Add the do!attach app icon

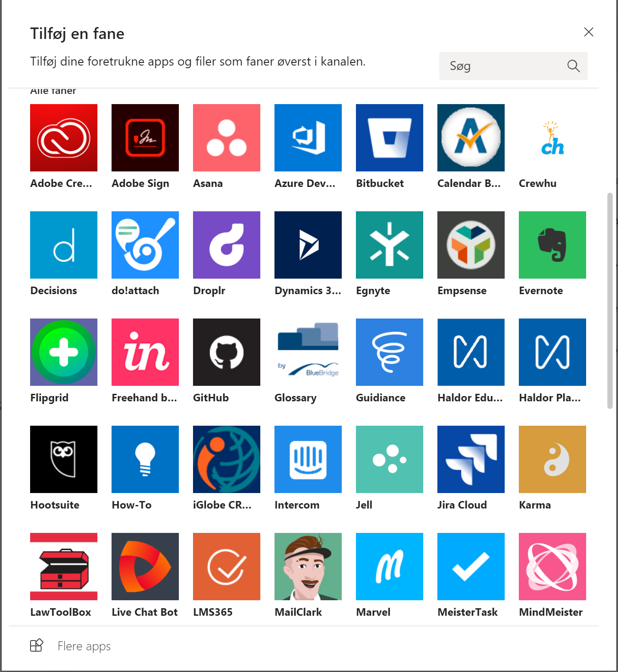point(145,245)
